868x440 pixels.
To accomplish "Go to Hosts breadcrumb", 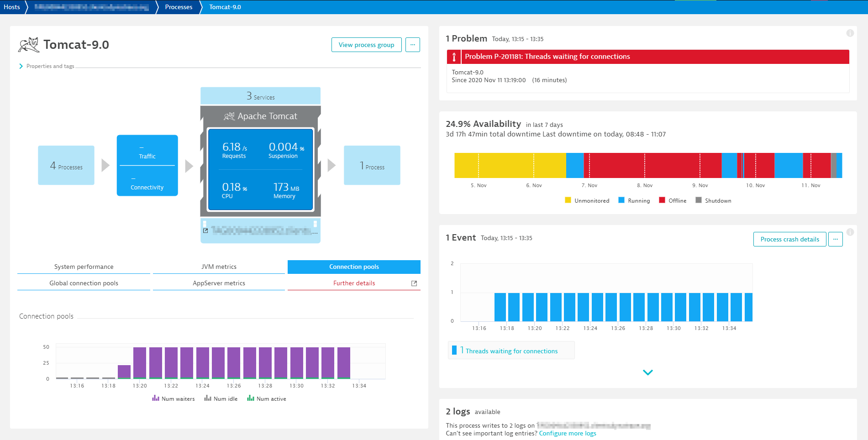I will 12,7.
